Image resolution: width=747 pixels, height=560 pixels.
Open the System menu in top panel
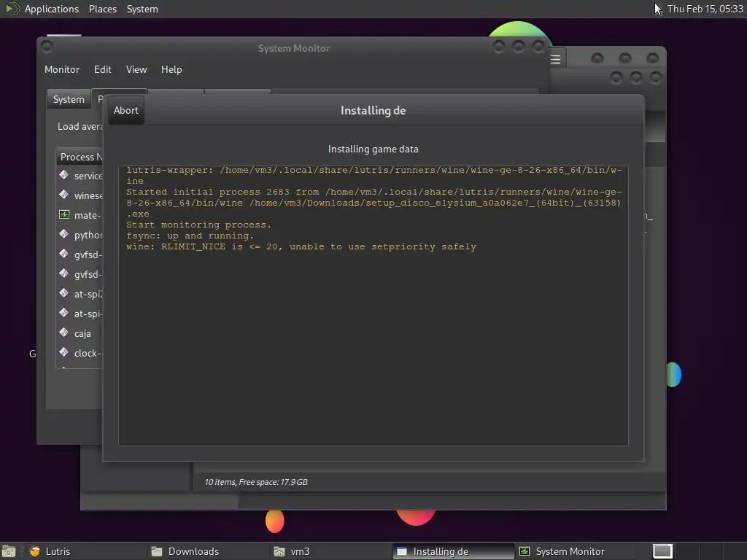point(142,9)
